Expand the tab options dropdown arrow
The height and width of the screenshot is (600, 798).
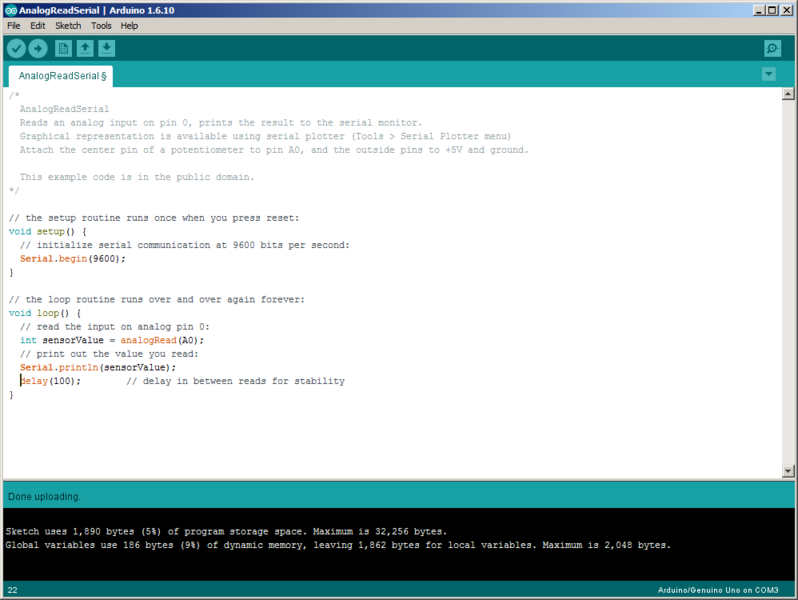pyautogui.click(x=768, y=74)
